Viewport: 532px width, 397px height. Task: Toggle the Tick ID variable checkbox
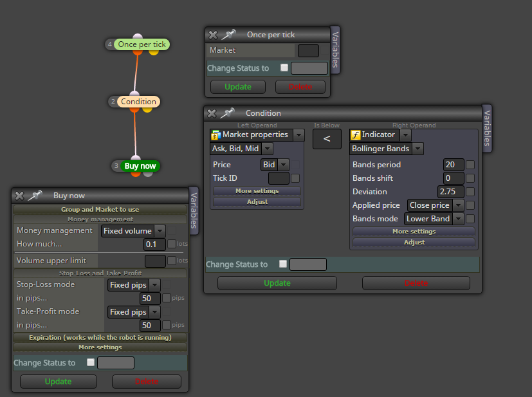[x=295, y=178]
